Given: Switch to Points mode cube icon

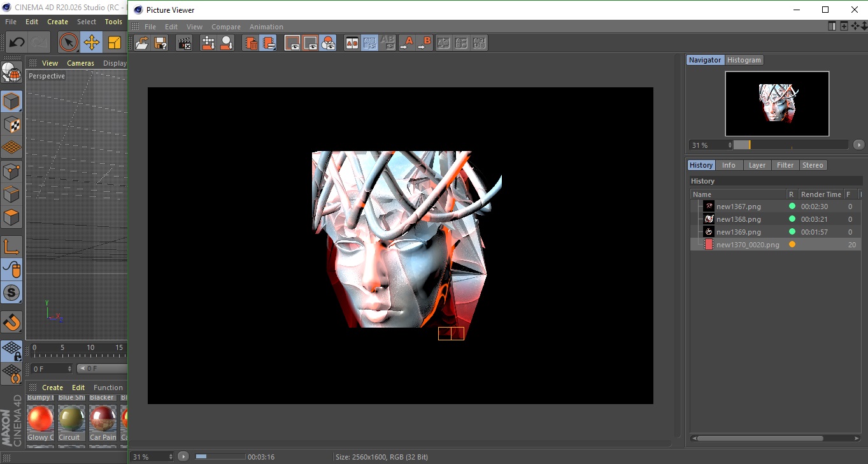Looking at the screenshot, I should (11, 171).
